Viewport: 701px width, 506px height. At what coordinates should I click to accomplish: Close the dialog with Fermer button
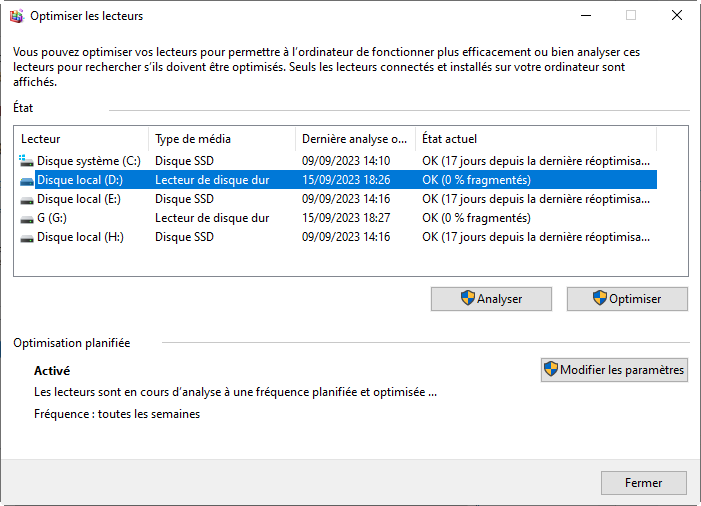tap(644, 483)
